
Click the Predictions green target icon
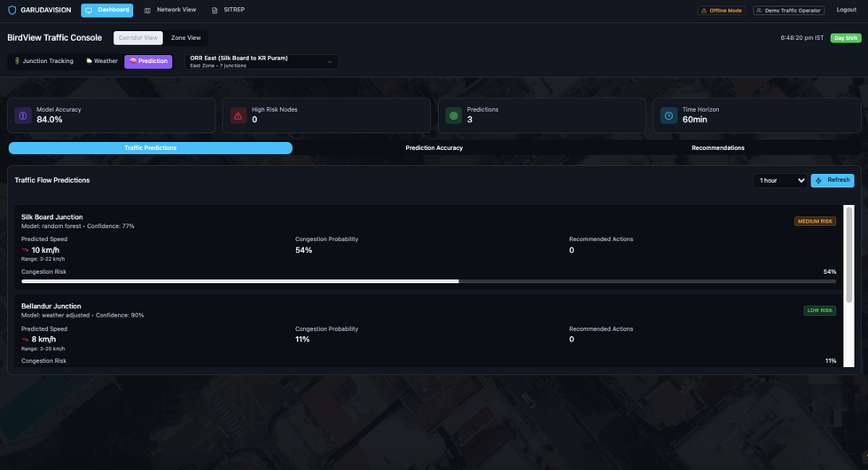pyautogui.click(x=453, y=115)
